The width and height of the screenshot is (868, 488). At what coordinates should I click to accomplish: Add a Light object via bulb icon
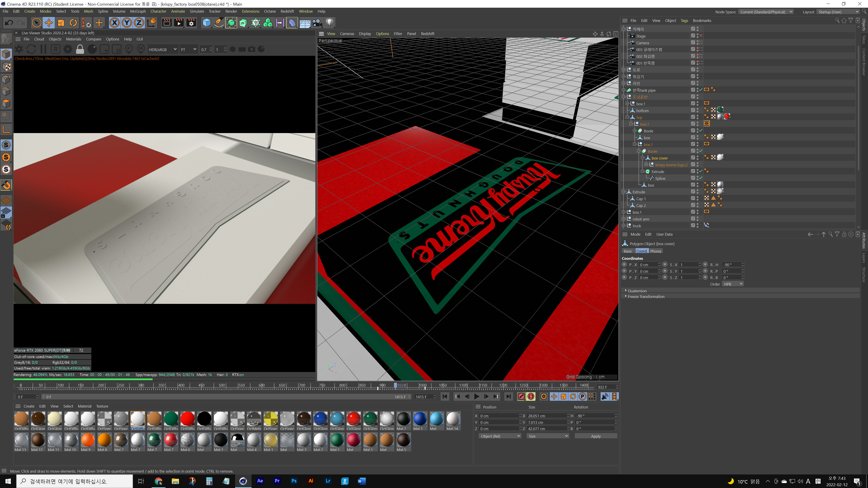tap(330, 23)
